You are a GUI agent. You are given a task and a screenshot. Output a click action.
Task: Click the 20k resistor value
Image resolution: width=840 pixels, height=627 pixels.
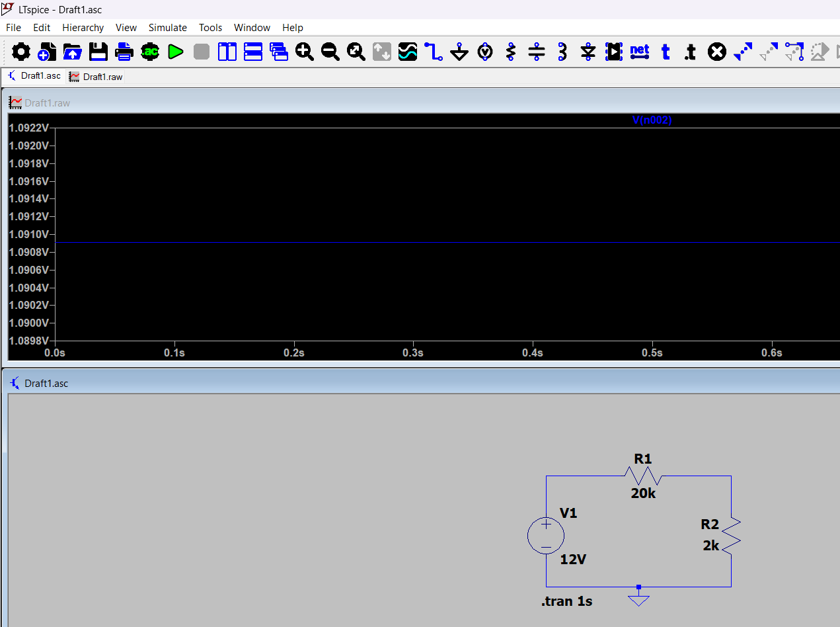644,493
